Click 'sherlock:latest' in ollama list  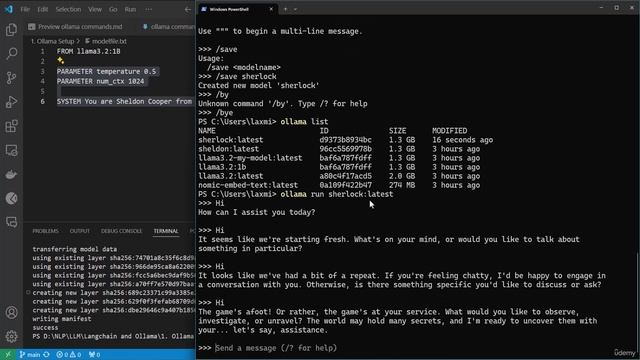[231, 140]
